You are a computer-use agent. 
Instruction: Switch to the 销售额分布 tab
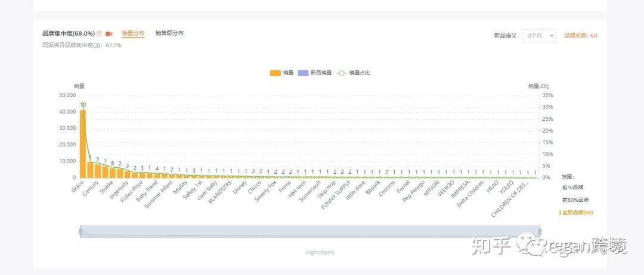169,33
